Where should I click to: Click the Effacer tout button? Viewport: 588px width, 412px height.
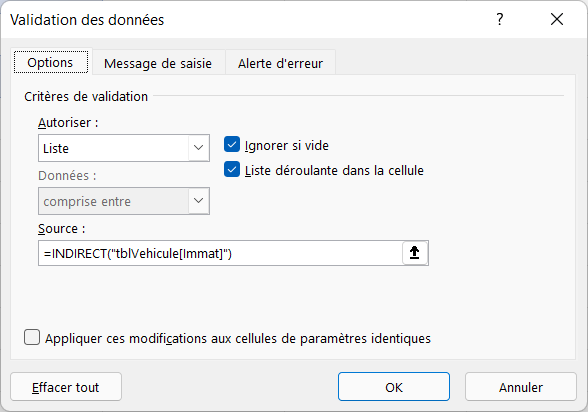66,387
